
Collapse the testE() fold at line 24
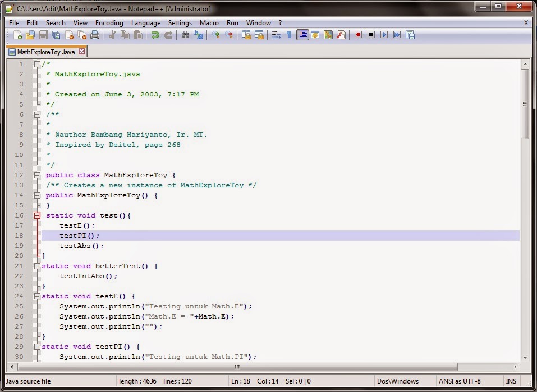(x=38, y=296)
